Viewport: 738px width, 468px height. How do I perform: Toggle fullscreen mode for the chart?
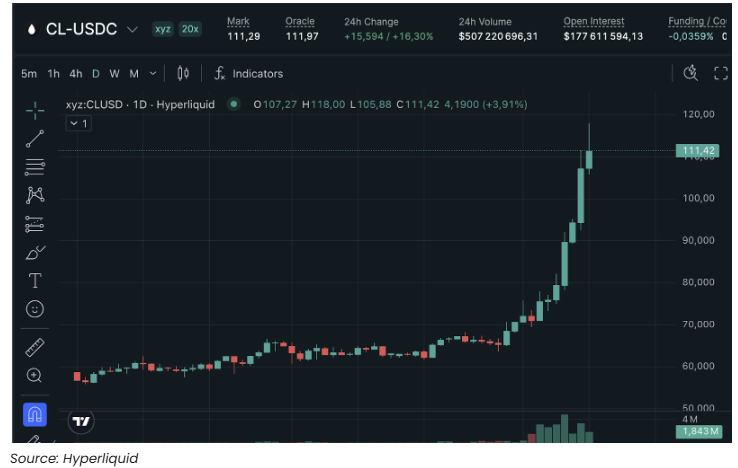[x=721, y=73]
